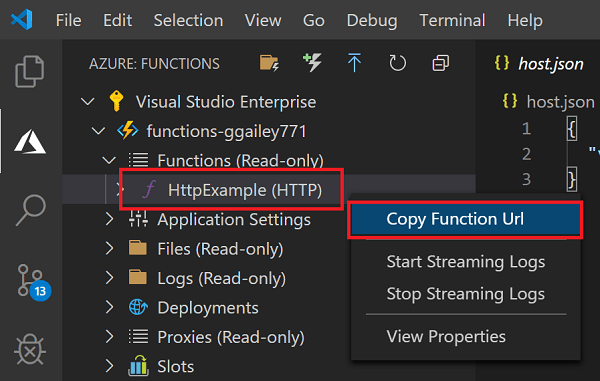Expand Logs (Read-only) node
Image resolution: width=600 pixels, height=381 pixels.
(109, 278)
